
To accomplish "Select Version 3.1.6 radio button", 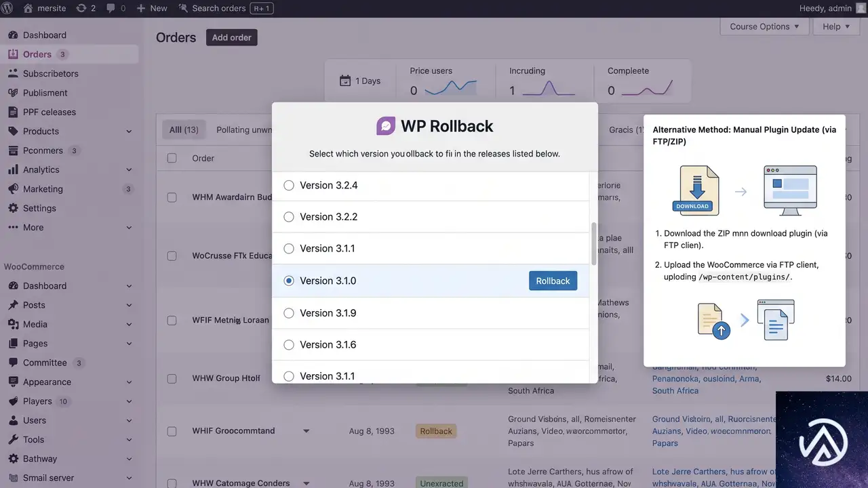I will point(289,344).
